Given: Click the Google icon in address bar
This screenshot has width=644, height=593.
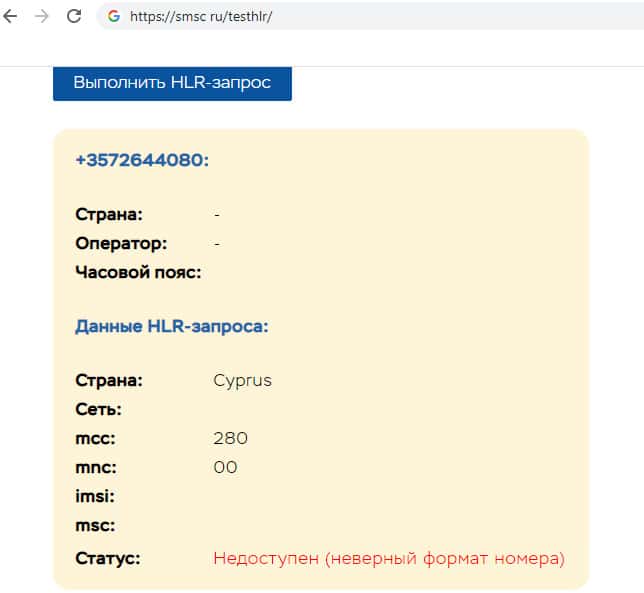Looking at the screenshot, I should [x=114, y=16].
